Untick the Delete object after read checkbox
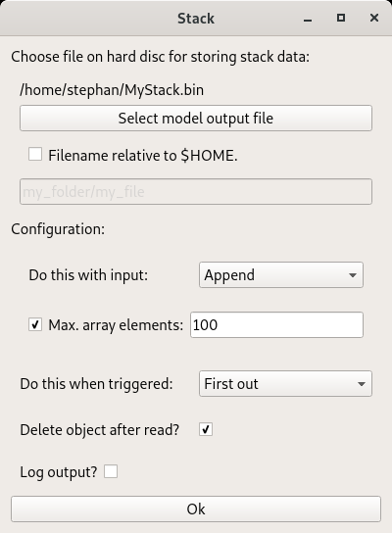 (x=206, y=429)
